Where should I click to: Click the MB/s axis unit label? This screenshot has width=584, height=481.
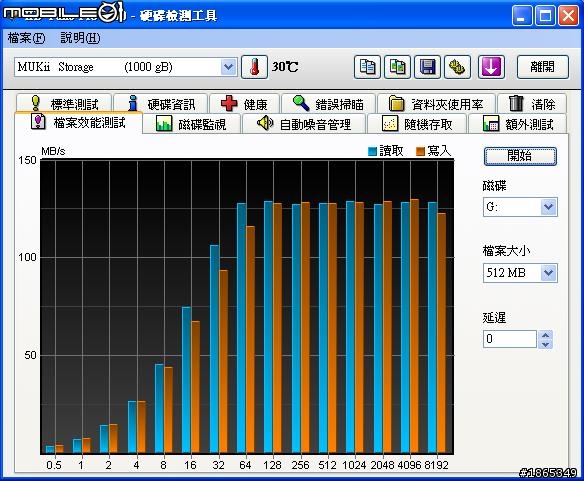click(53, 151)
